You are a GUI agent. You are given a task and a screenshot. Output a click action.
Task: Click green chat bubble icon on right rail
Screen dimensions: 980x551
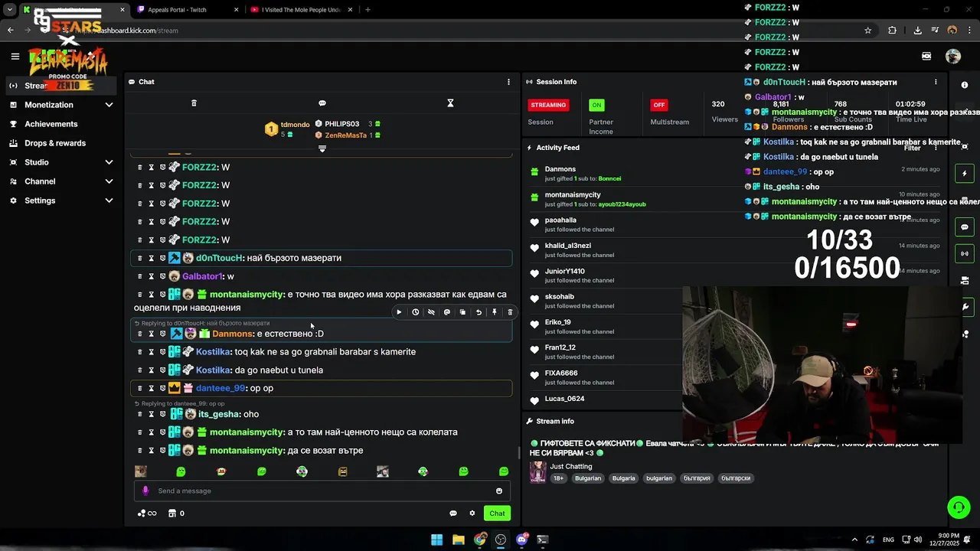965,227
